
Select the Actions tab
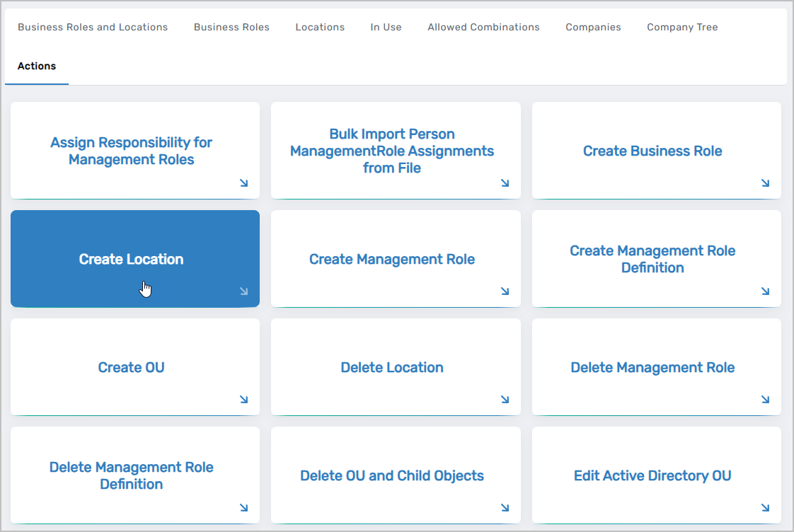tap(37, 66)
